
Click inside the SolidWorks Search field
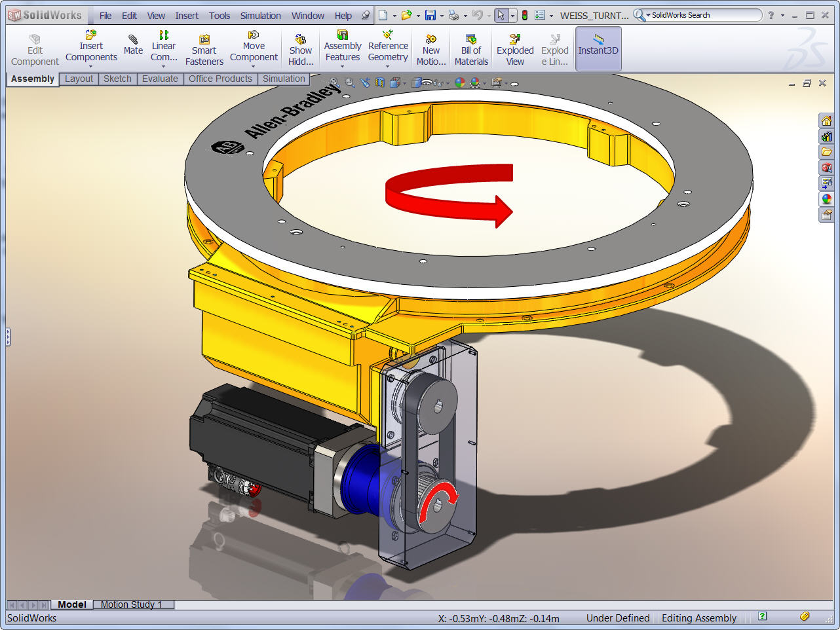pos(704,15)
